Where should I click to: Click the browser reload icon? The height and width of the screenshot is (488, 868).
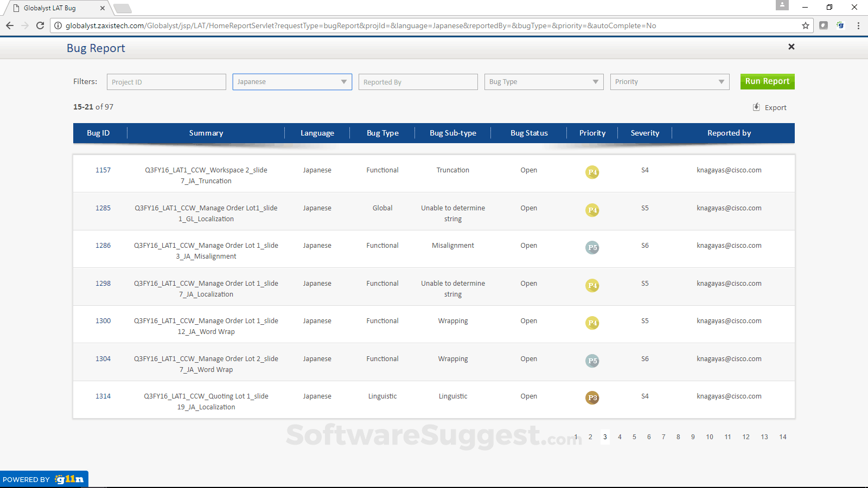coord(40,25)
